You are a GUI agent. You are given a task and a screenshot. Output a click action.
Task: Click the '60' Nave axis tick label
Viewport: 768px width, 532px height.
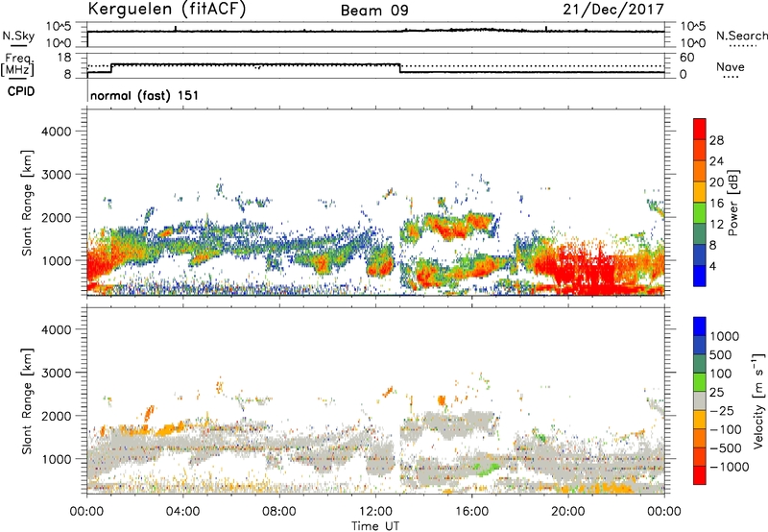(x=686, y=58)
